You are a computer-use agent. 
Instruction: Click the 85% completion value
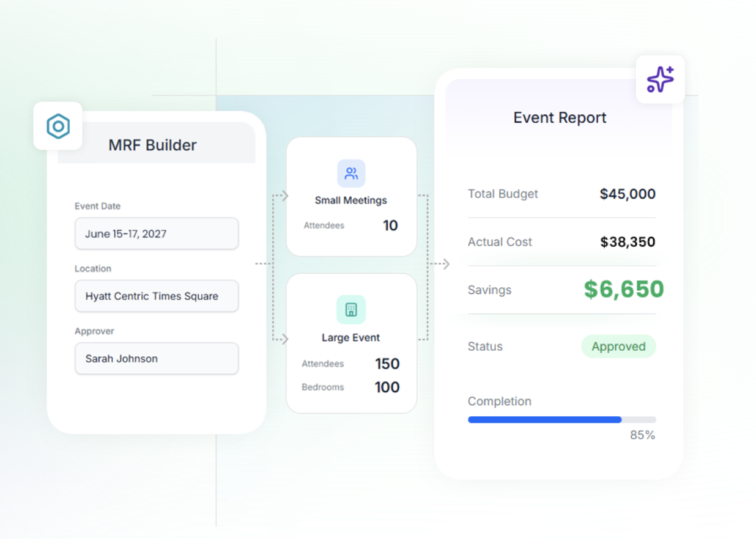(x=643, y=435)
